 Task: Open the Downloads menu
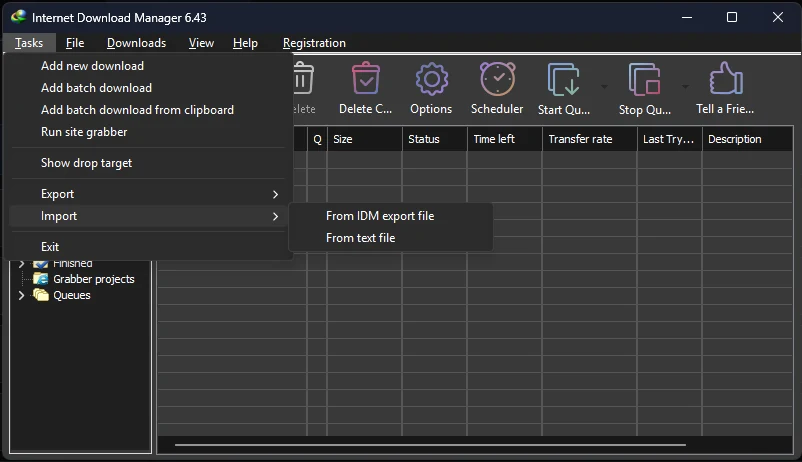coord(137,43)
